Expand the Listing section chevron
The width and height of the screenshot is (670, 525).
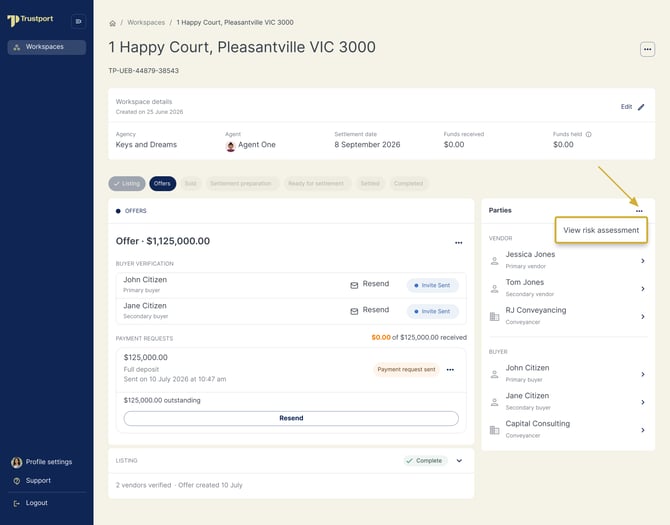459,461
